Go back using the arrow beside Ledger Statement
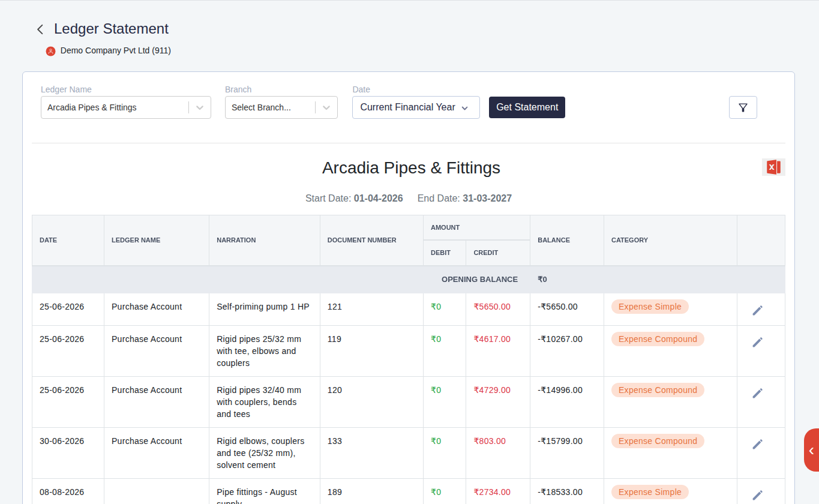The height and width of the screenshot is (504, 819). (40, 29)
